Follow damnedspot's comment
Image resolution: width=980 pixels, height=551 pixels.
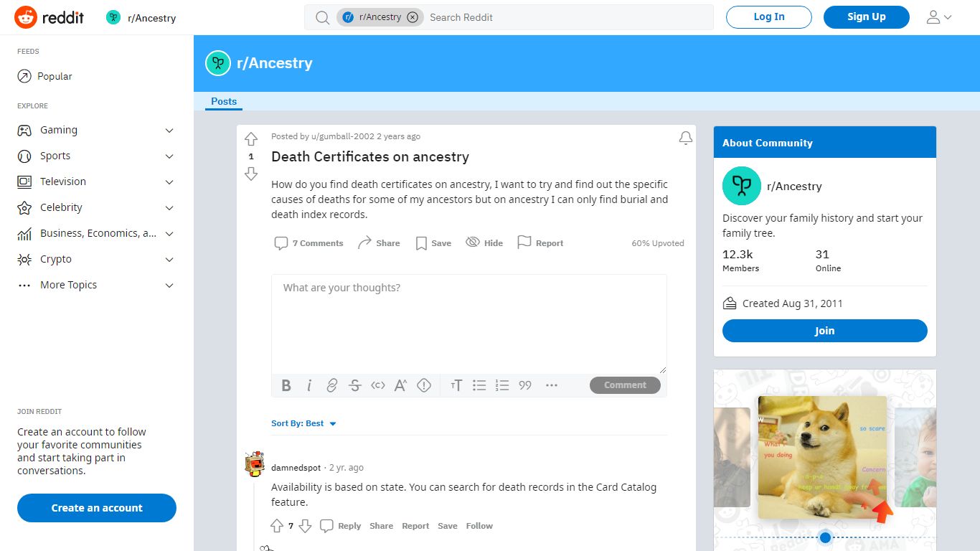point(479,526)
